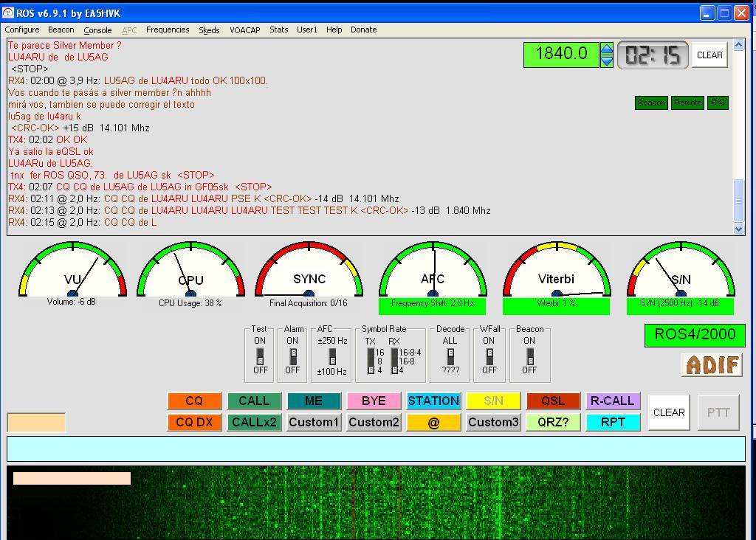Click the @ macro button
The width and height of the screenshot is (756, 540).
coord(433,423)
